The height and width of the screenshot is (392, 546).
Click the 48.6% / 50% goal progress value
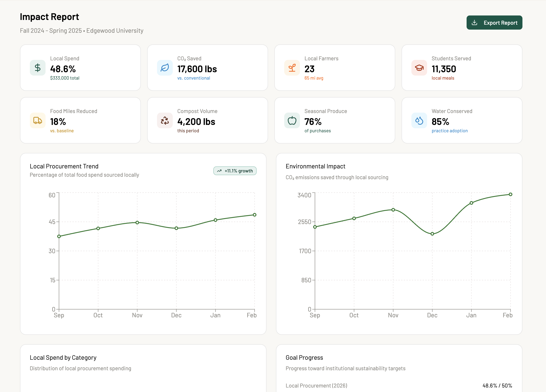(x=497, y=385)
